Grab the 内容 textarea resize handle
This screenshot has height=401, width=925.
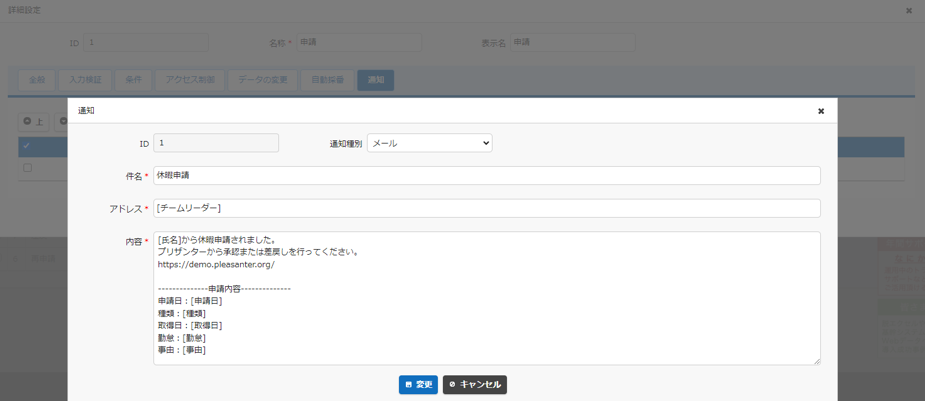[816, 360]
